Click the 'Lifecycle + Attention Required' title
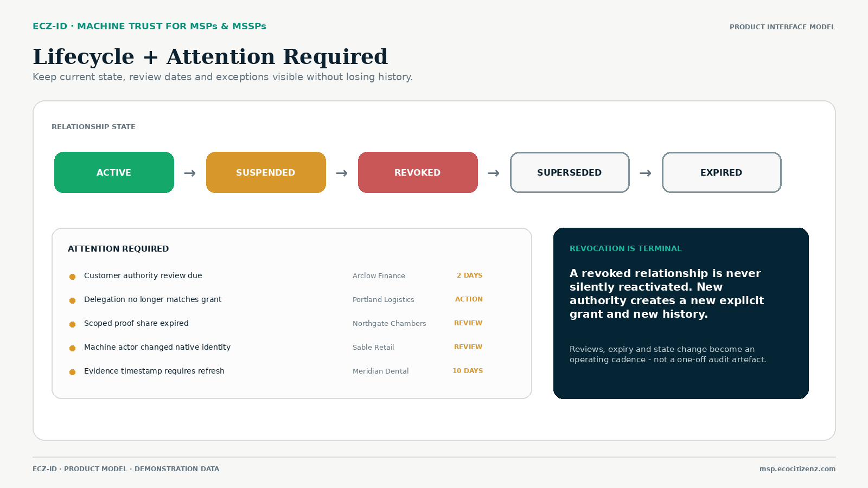This screenshot has width=868, height=488. (x=210, y=56)
